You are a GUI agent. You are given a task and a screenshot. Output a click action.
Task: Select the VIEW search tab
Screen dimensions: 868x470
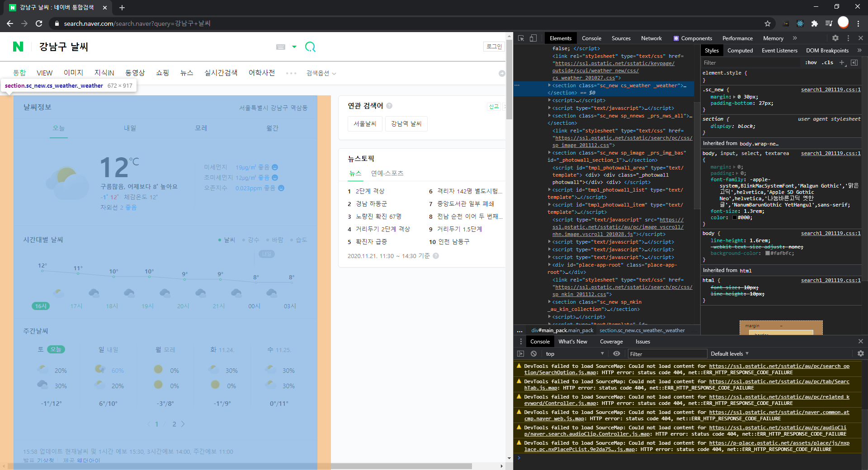pos(44,73)
